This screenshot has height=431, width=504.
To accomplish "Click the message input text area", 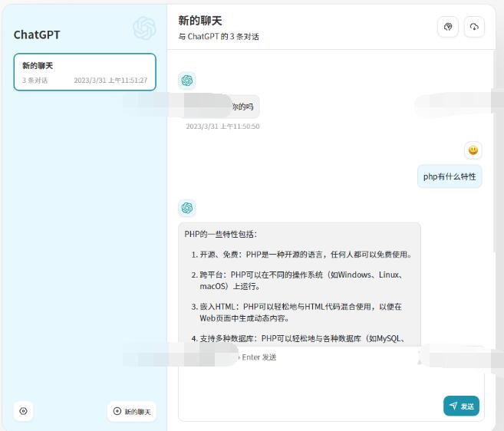I will click(x=331, y=383).
